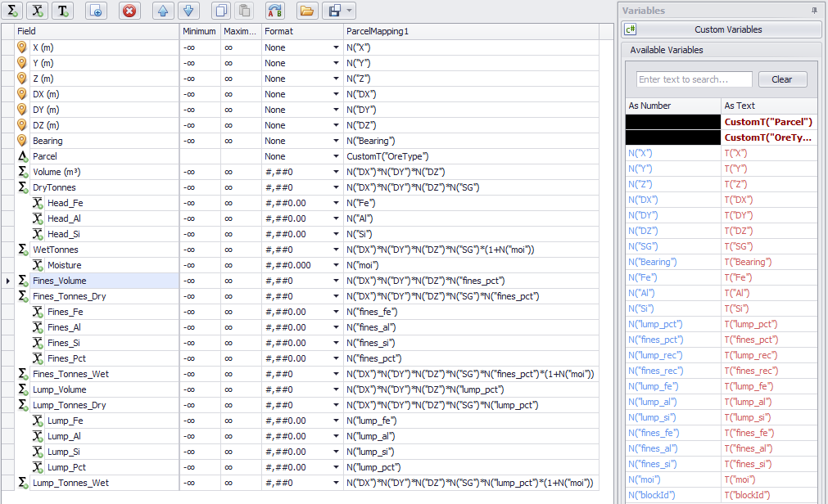The width and height of the screenshot is (828, 504).
Task: Open the folder icon to load fields
Action: (x=307, y=11)
